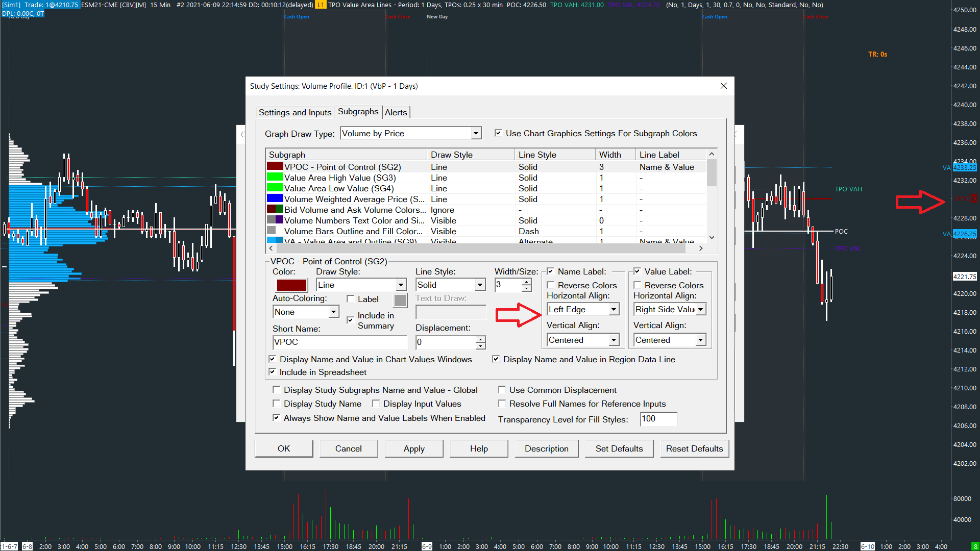Toggle Include in Summary checkbox
Image resolution: width=980 pixels, height=551 pixels.
(x=351, y=320)
